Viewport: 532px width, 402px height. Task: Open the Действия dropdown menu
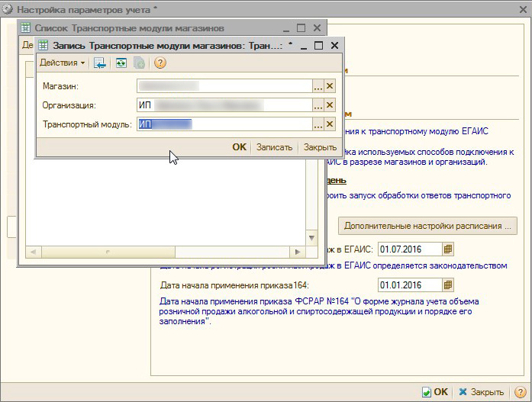62,63
